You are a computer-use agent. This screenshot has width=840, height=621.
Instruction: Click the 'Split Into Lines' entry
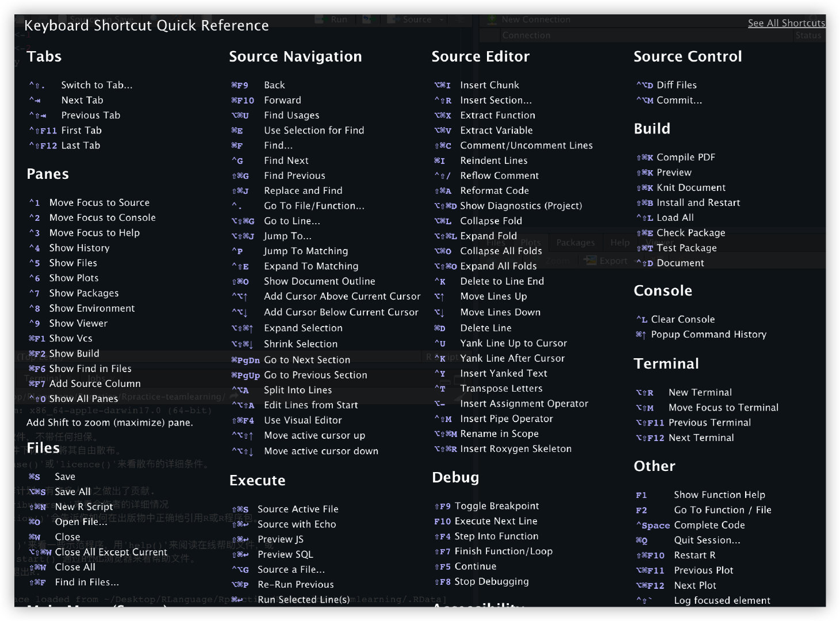pyautogui.click(x=281, y=390)
